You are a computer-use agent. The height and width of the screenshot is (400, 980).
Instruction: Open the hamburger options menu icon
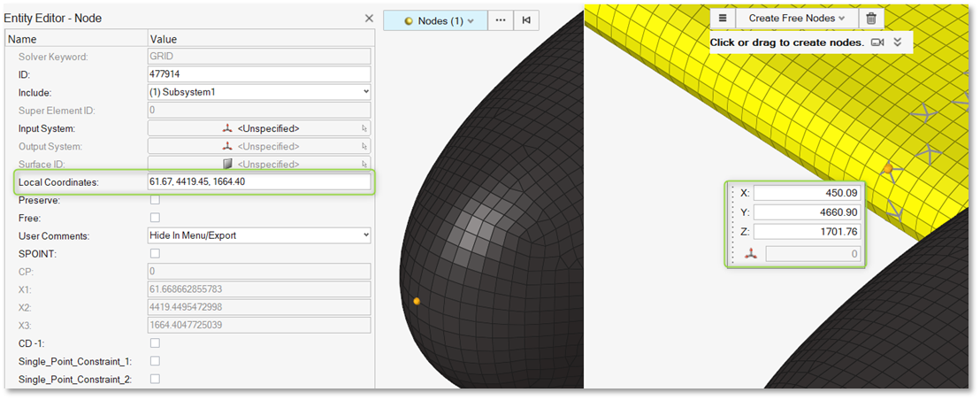(723, 18)
